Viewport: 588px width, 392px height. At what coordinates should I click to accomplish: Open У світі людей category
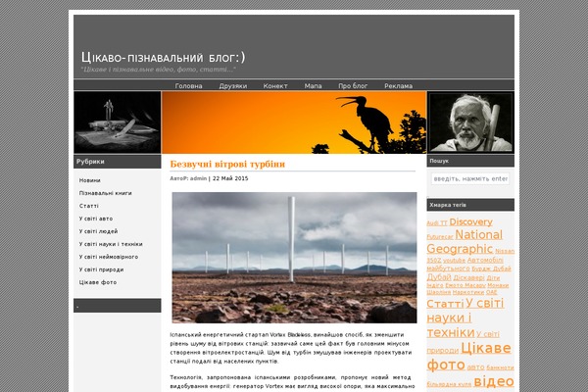pyautogui.click(x=98, y=231)
